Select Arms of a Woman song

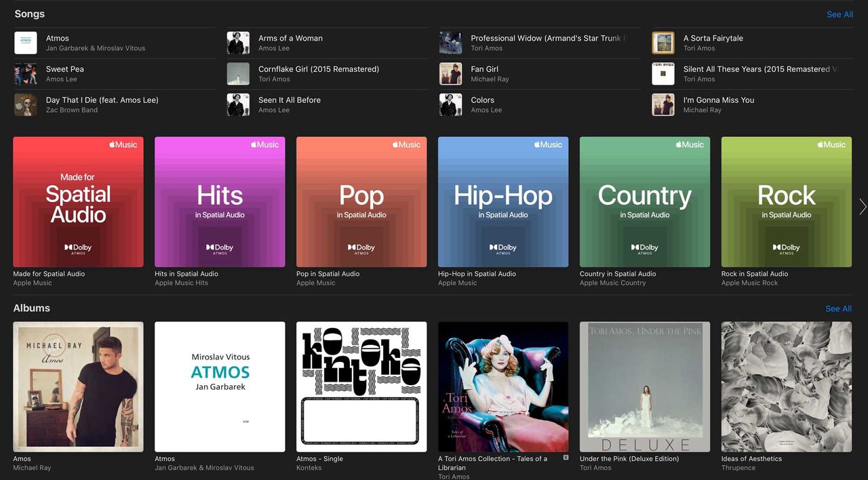coord(327,43)
